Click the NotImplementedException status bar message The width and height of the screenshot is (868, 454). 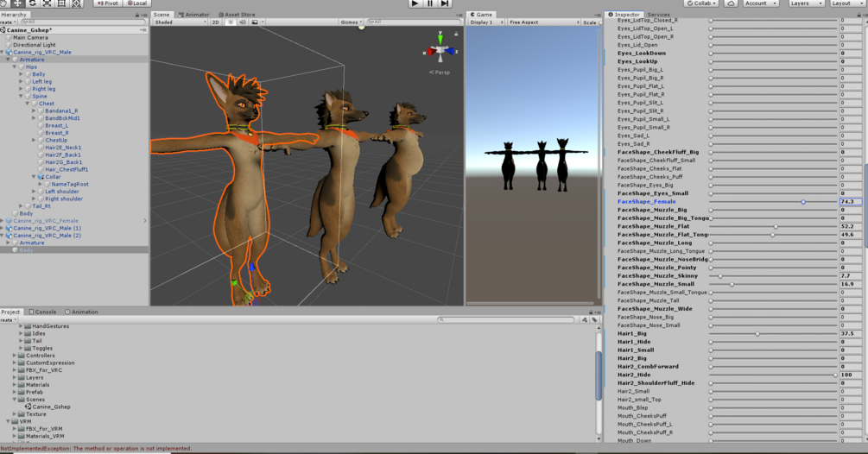[x=96, y=449]
